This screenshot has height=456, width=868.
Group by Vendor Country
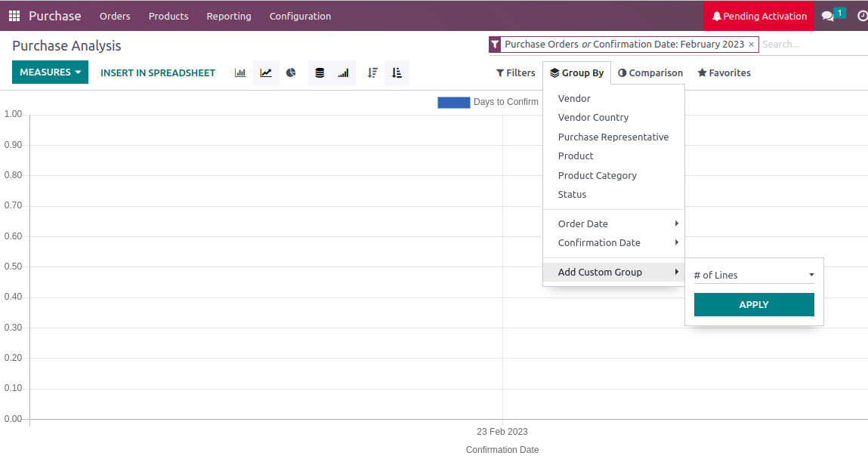(593, 118)
